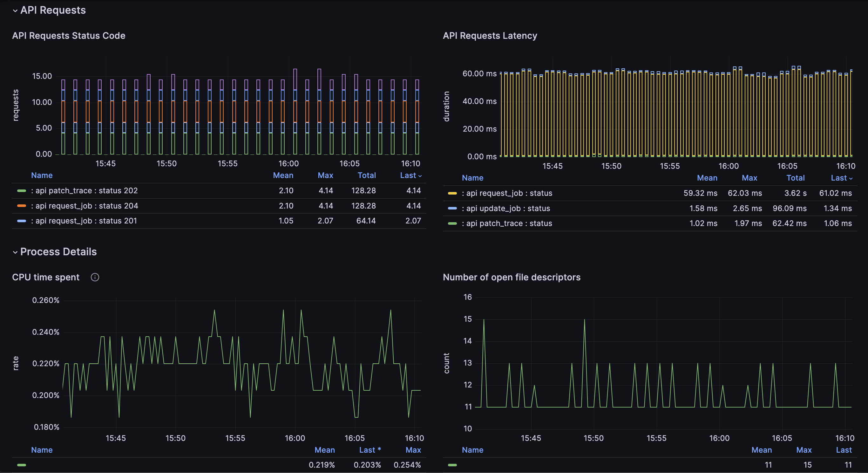Toggle api request_job status 204 series
Image resolution: width=868 pixels, height=473 pixels.
84,206
